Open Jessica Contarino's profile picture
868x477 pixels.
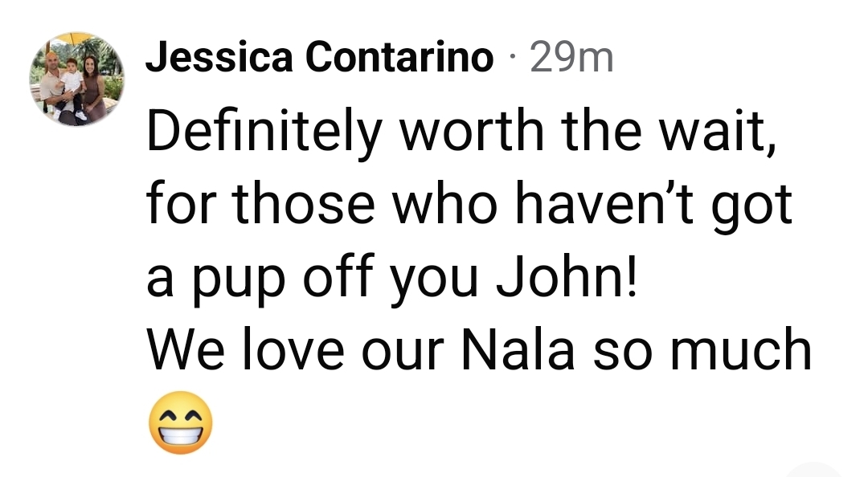77,80
